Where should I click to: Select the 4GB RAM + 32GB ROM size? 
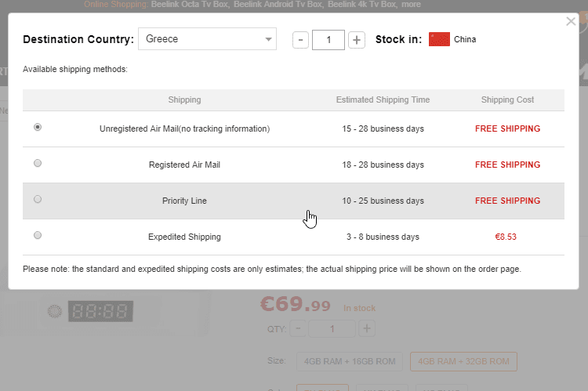click(x=463, y=361)
